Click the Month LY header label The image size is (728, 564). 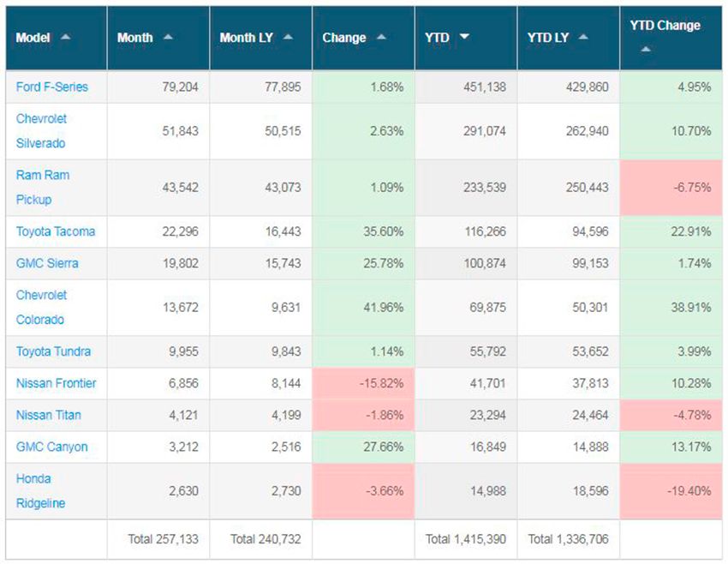[x=248, y=38]
